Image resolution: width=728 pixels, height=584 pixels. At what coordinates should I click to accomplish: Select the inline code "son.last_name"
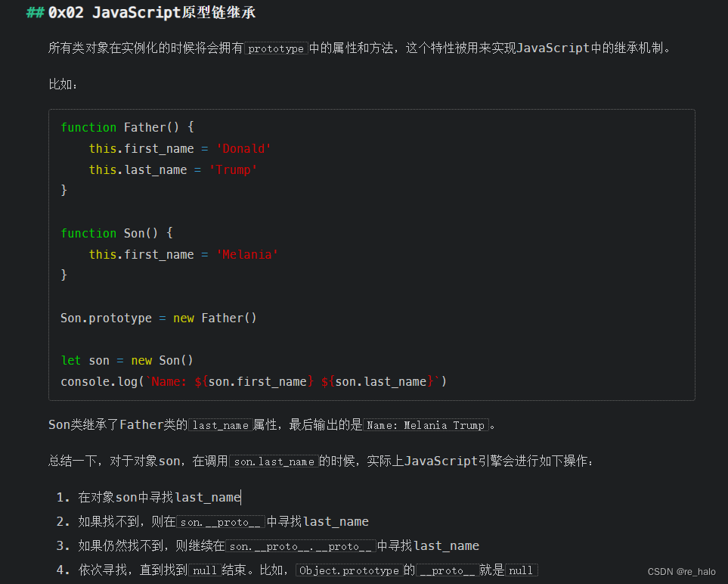coord(273,461)
